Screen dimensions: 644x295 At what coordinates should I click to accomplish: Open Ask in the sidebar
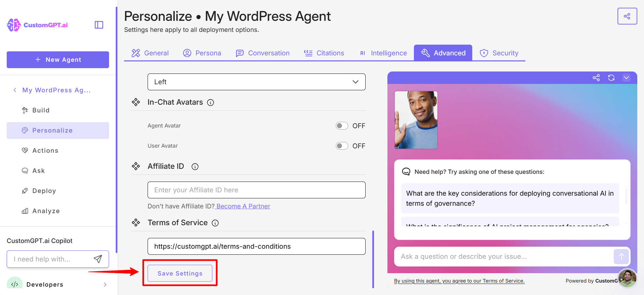58,171
